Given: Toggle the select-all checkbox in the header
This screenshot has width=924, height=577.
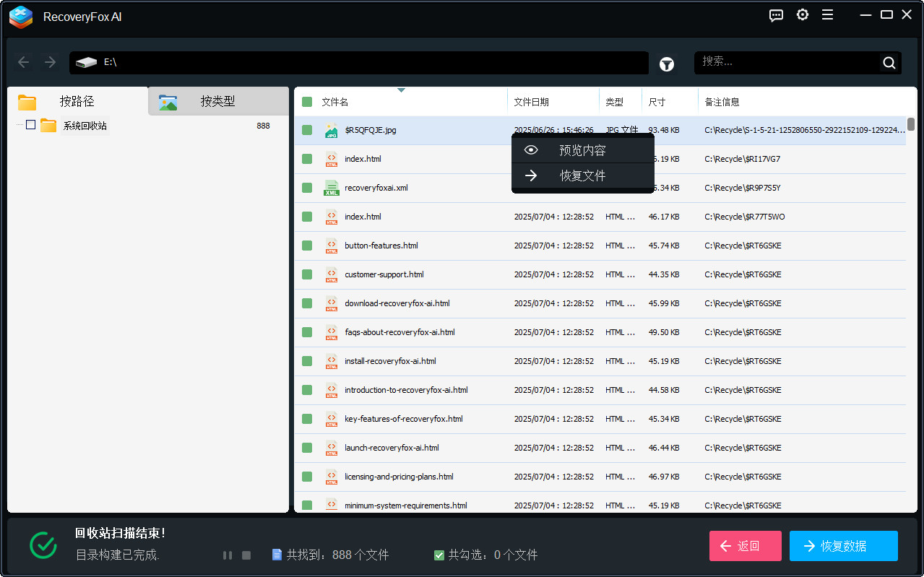Looking at the screenshot, I should pos(307,101).
